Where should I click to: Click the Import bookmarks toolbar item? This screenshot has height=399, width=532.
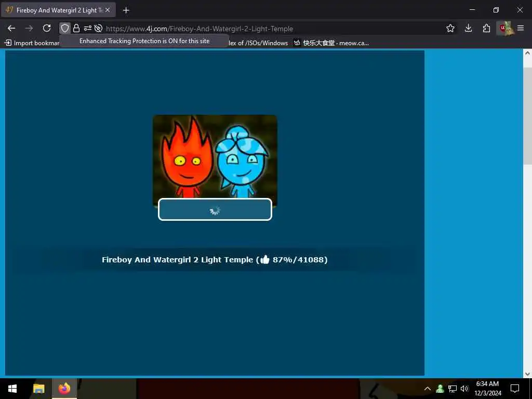(32, 43)
